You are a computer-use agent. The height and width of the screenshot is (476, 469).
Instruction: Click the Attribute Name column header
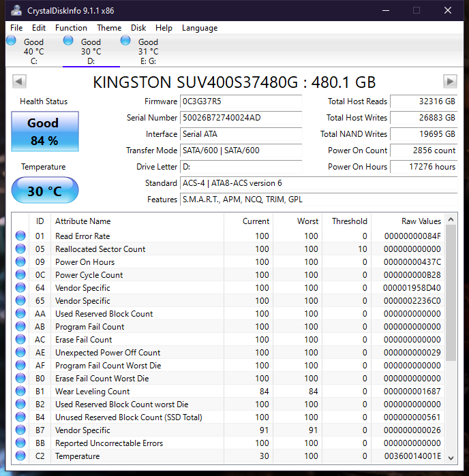137,221
